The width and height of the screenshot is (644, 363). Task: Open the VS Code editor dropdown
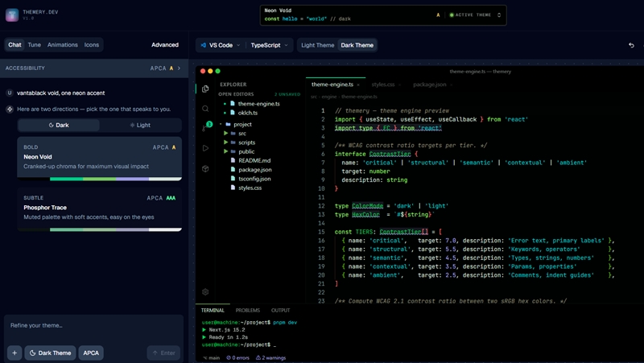point(220,45)
